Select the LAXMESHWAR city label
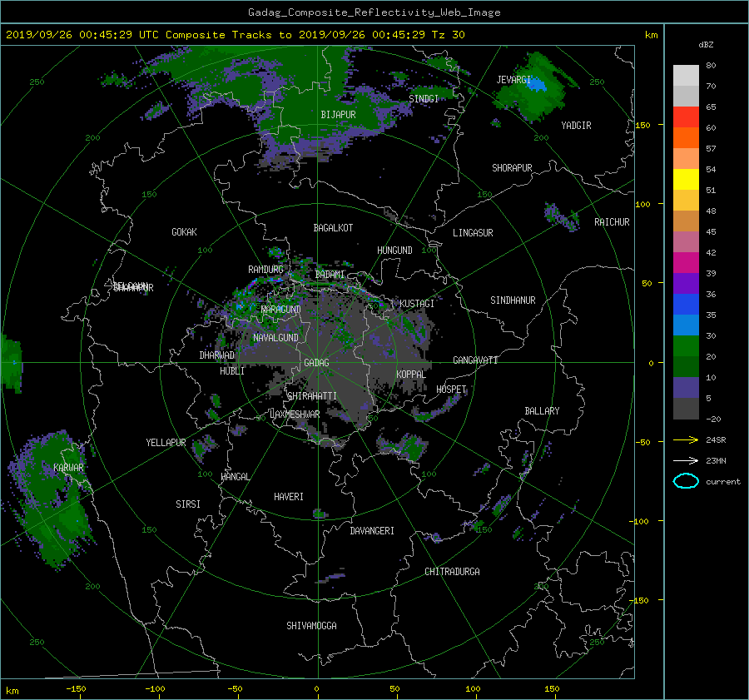749x700 pixels. point(295,415)
